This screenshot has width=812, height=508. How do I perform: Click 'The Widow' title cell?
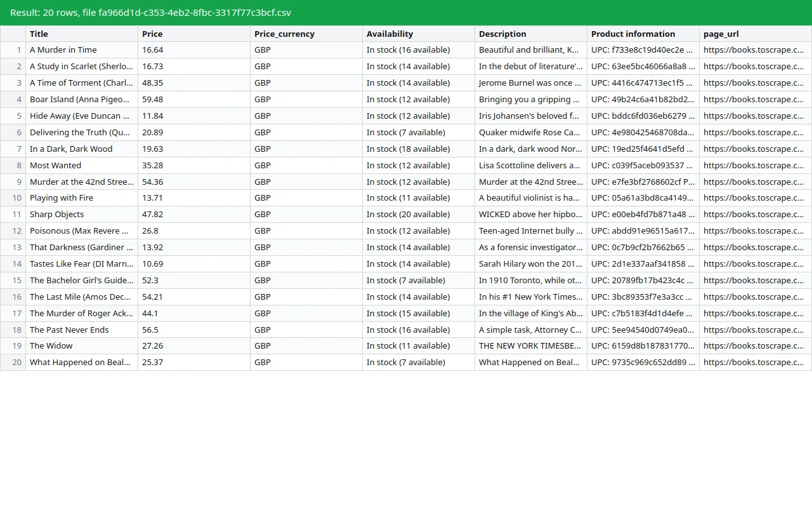point(82,346)
